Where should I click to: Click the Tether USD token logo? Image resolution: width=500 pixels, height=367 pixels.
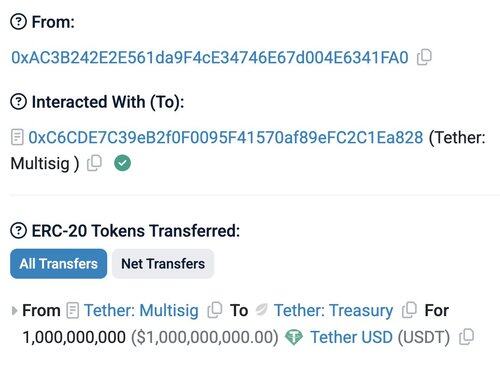point(294,337)
